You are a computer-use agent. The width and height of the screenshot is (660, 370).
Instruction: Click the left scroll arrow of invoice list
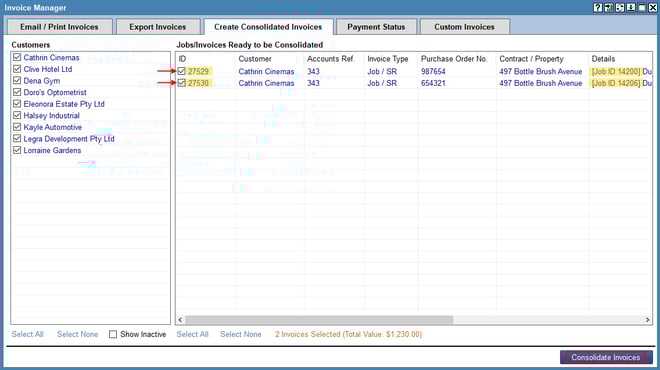coord(180,320)
